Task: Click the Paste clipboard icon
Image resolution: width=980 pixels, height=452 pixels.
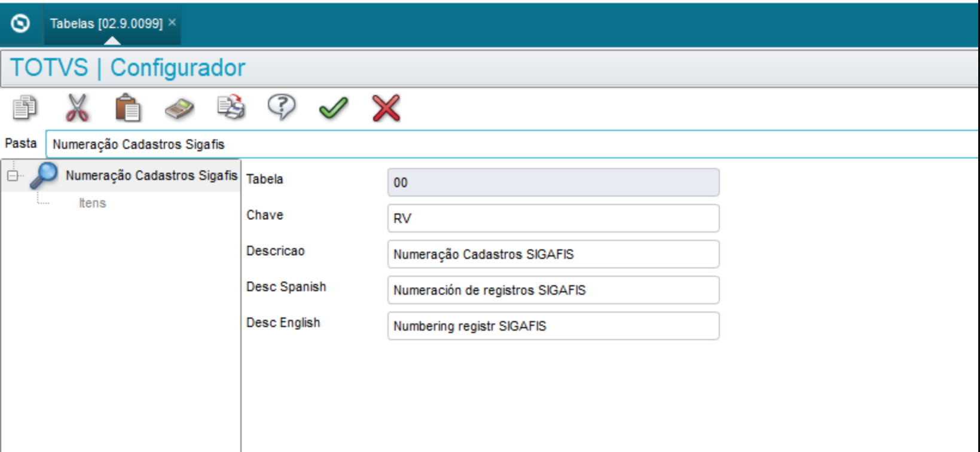Action: point(128,108)
